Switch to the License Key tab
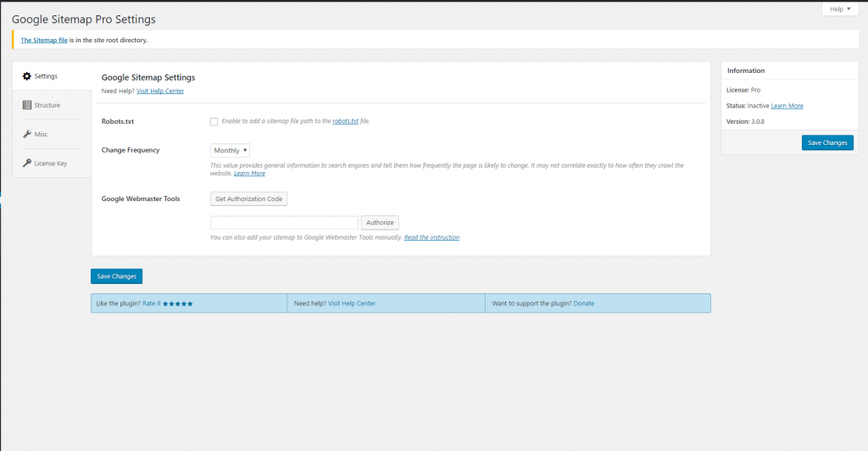 [52, 164]
